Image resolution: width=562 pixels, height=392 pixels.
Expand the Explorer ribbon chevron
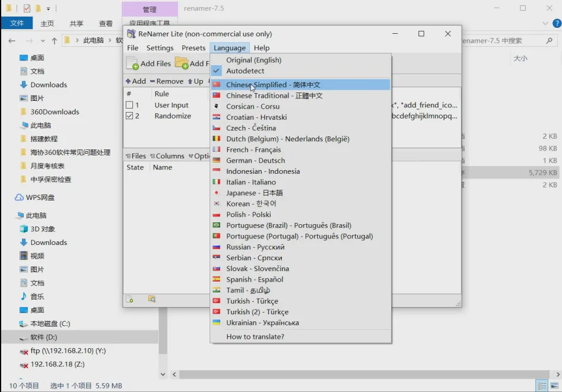point(545,24)
